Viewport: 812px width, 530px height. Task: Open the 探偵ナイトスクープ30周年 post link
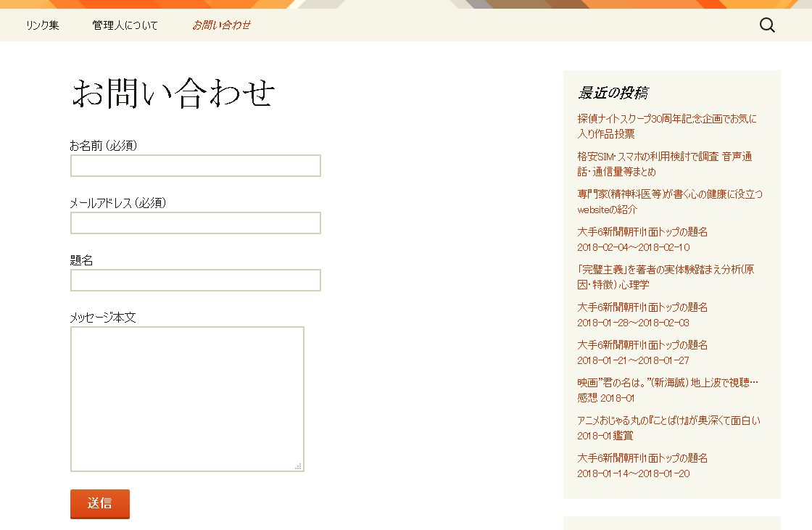666,119
